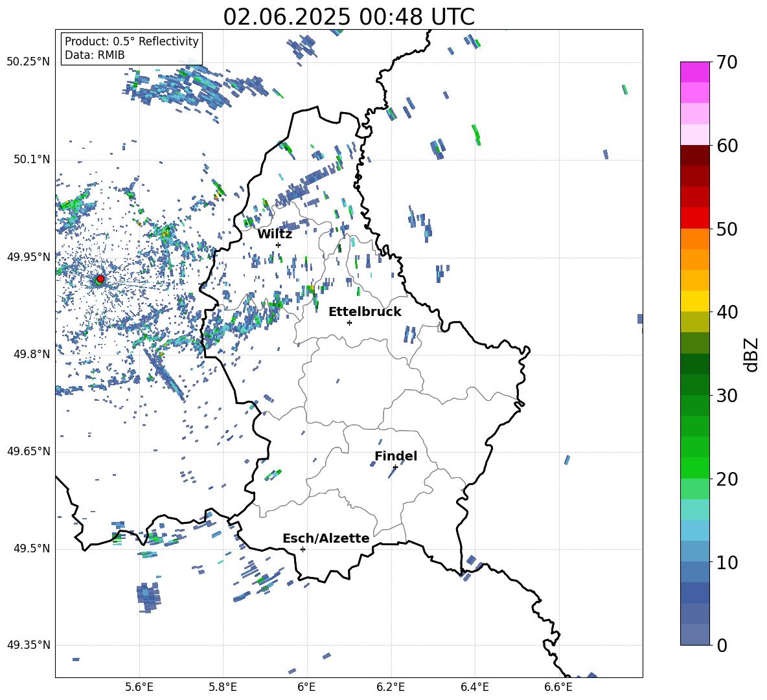
Task: Click the bright red swatch just above 50
Action: 694,218
